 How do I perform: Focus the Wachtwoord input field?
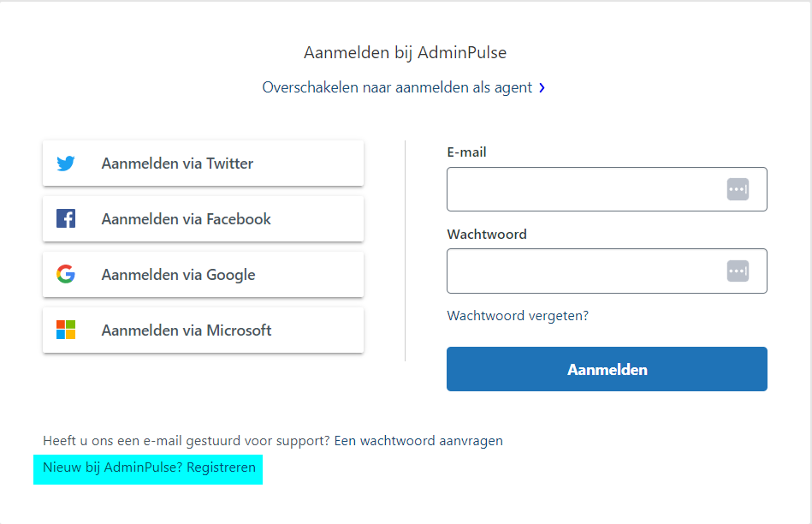click(x=607, y=271)
